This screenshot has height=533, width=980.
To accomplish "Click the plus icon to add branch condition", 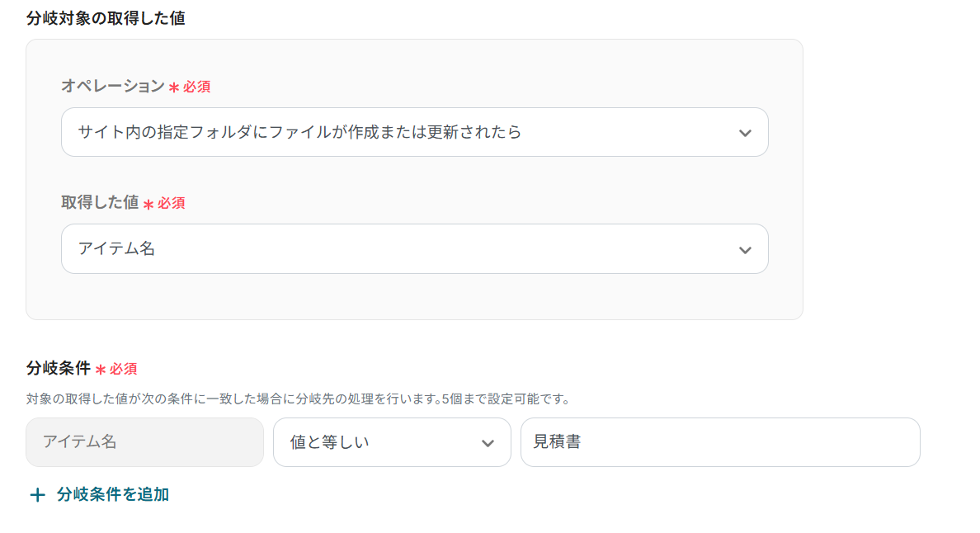I will tap(36, 496).
